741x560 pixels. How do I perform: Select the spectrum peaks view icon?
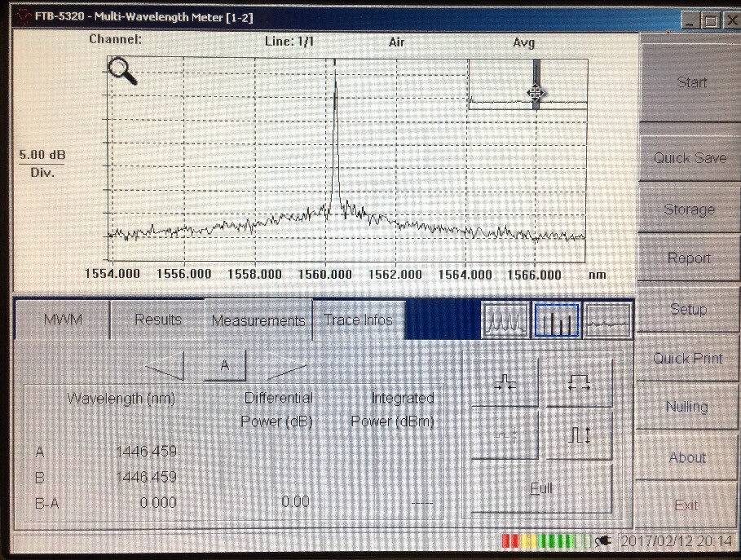[x=505, y=321]
